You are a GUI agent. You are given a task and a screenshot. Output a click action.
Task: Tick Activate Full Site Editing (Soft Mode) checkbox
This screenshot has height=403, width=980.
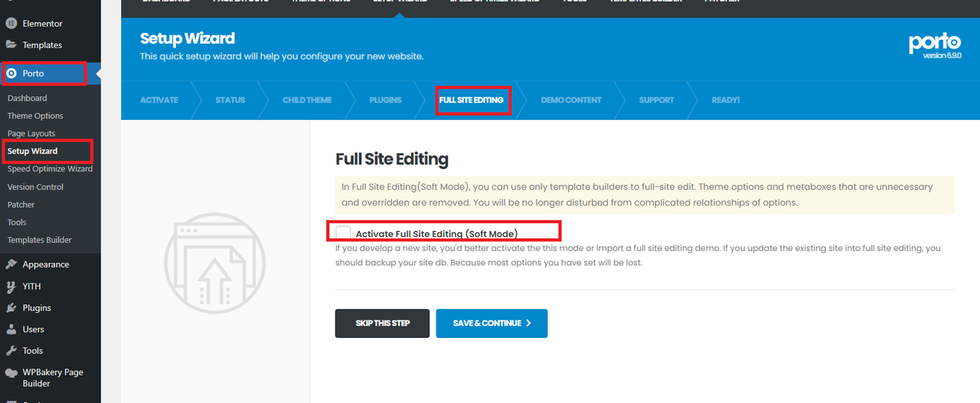click(x=343, y=233)
